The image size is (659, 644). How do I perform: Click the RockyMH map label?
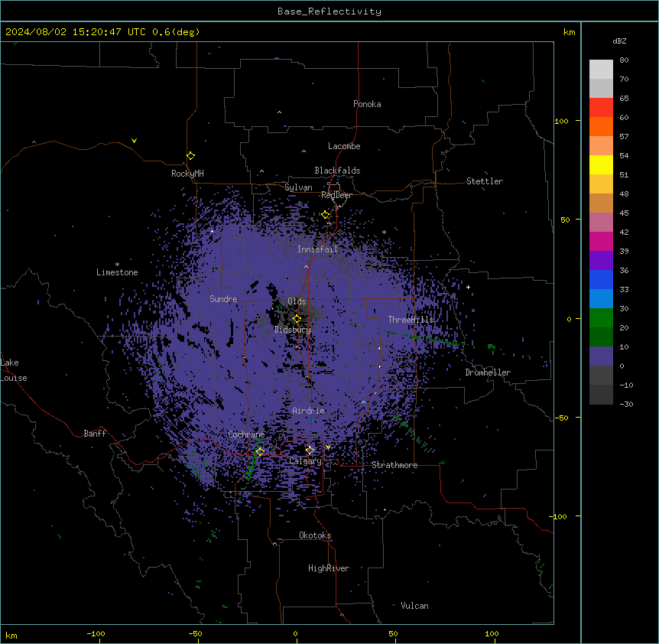pos(187,174)
